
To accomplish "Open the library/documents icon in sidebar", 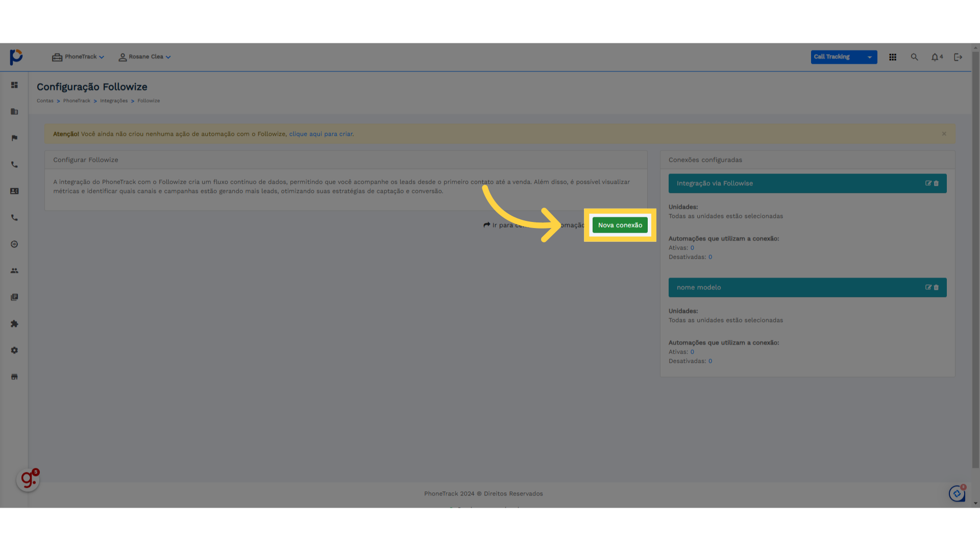I will (x=14, y=297).
